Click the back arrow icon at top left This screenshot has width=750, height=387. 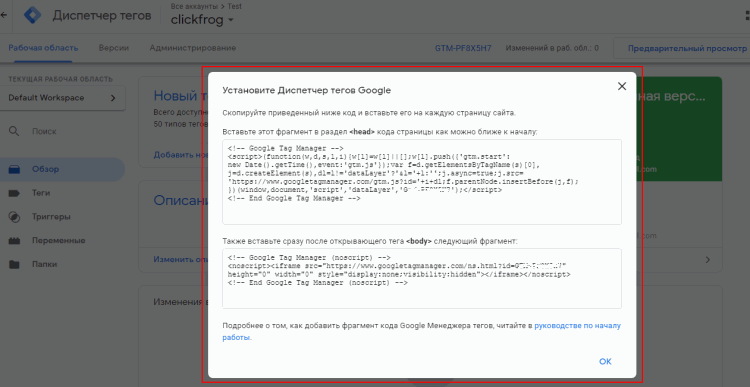point(4,15)
